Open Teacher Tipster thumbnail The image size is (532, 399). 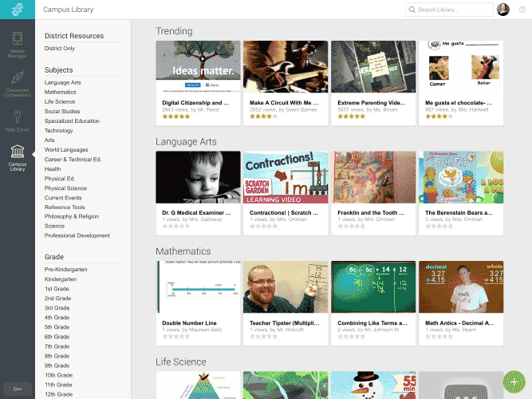pos(286,287)
